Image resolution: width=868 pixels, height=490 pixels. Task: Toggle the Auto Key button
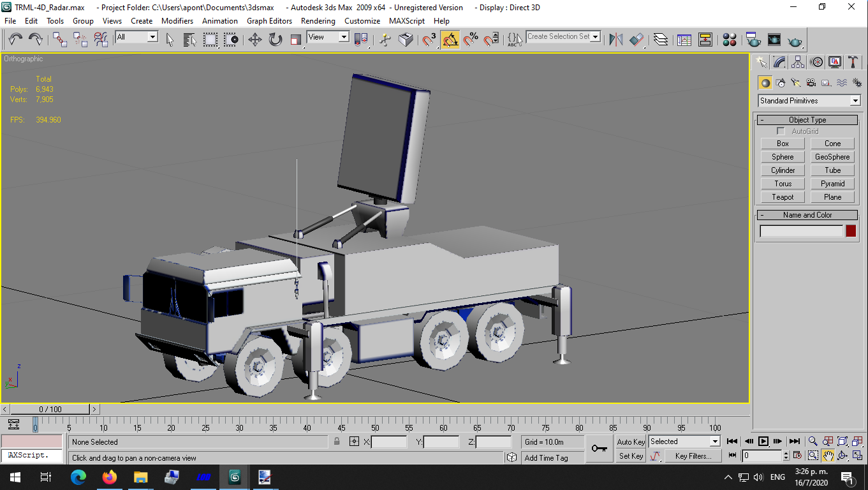631,442
